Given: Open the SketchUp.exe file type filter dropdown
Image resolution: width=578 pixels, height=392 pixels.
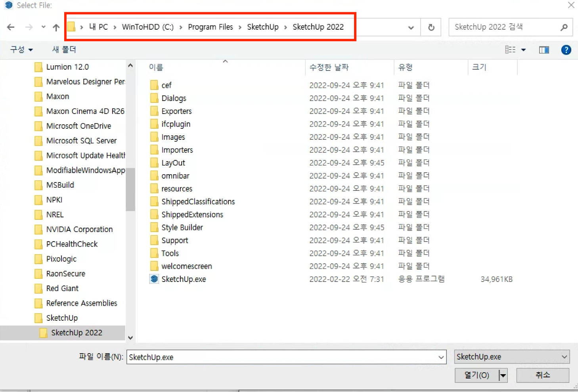Looking at the screenshot, I should pyautogui.click(x=512, y=357).
